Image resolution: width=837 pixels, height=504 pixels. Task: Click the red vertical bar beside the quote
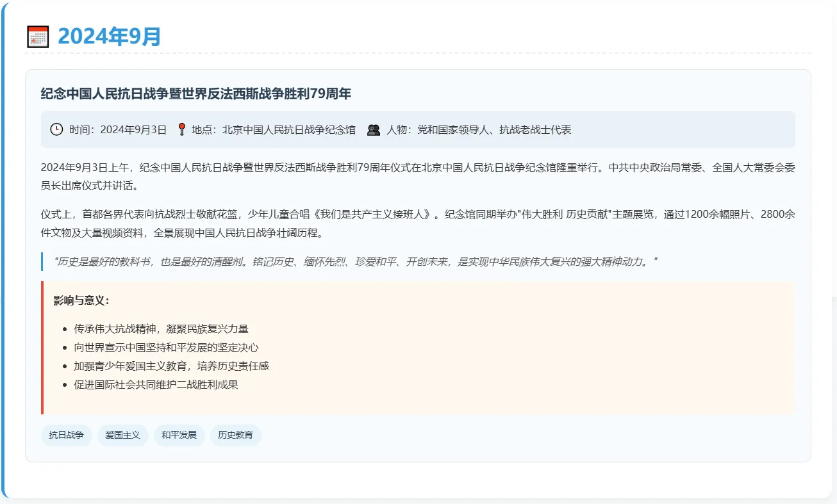click(43, 260)
